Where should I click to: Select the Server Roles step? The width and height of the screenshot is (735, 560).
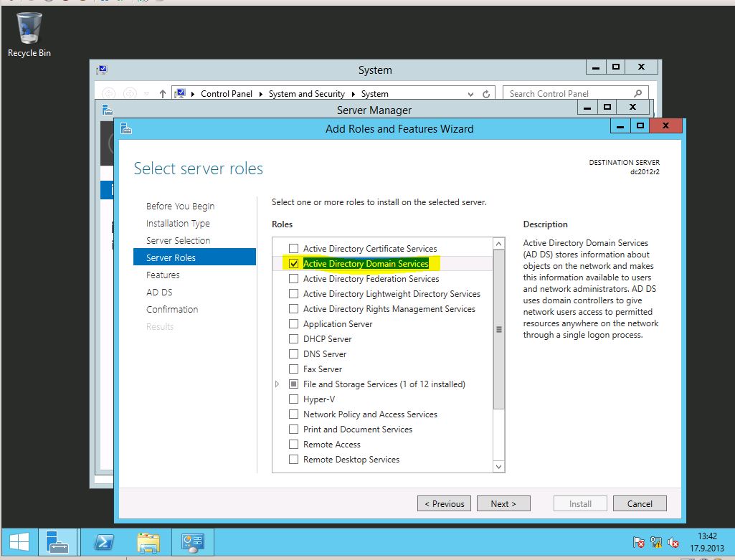(x=194, y=257)
